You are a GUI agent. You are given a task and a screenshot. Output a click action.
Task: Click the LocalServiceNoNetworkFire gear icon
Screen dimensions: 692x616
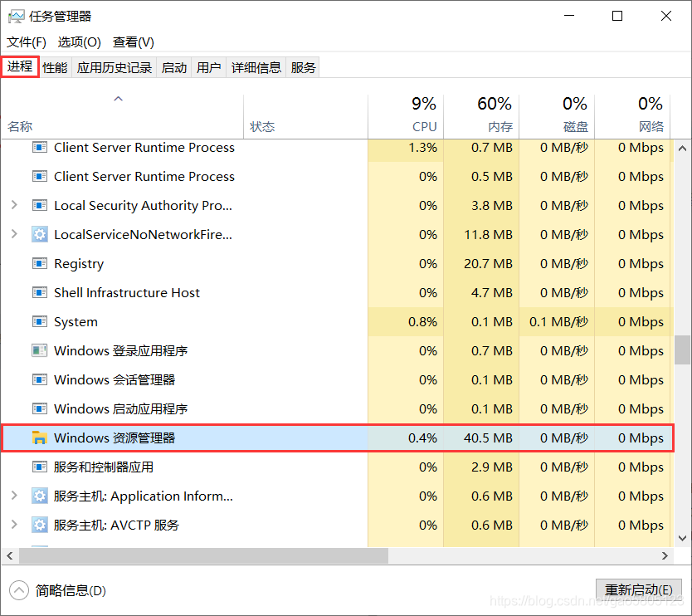(39, 234)
